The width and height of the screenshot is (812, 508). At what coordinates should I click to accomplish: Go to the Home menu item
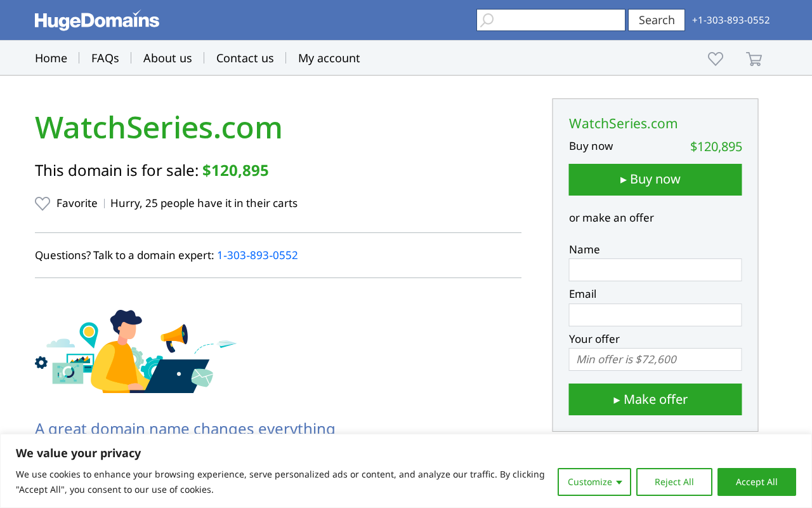point(51,58)
